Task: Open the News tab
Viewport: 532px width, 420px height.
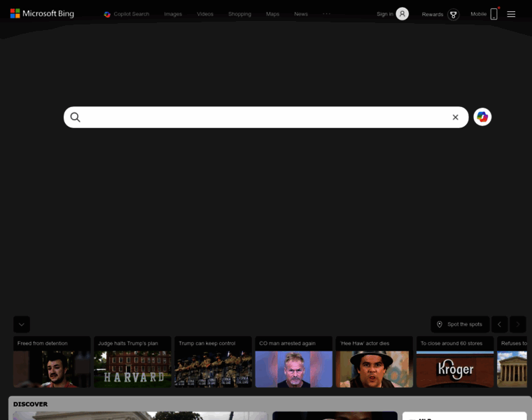Action: coord(301,14)
